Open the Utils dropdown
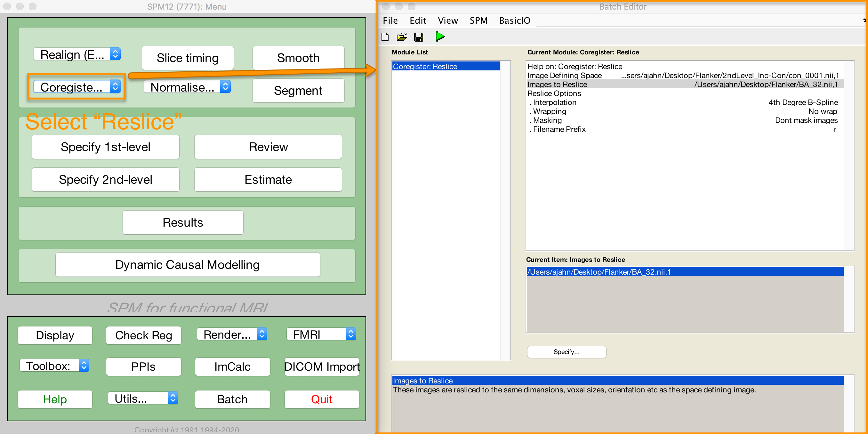868x434 pixels. 143,398
